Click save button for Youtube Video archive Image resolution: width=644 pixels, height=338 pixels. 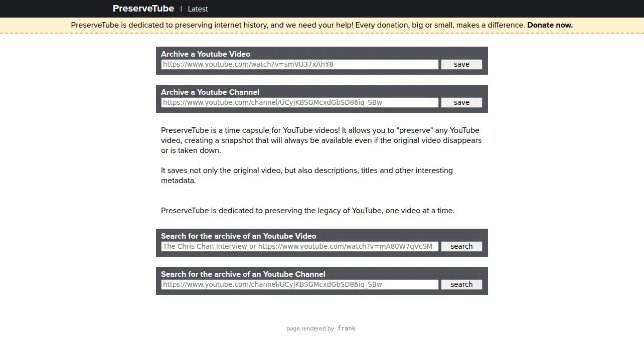pos(461,64)
